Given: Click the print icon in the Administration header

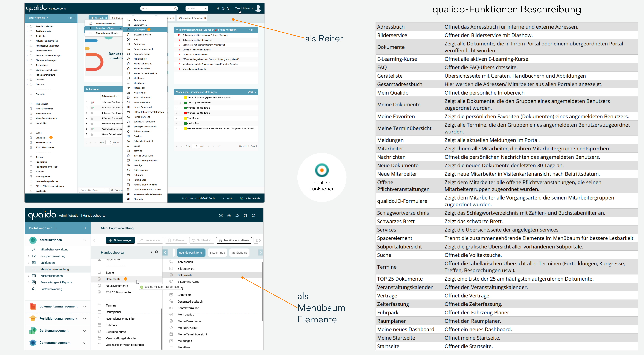Looking at the screenshot, I should (x=246, y=216).
